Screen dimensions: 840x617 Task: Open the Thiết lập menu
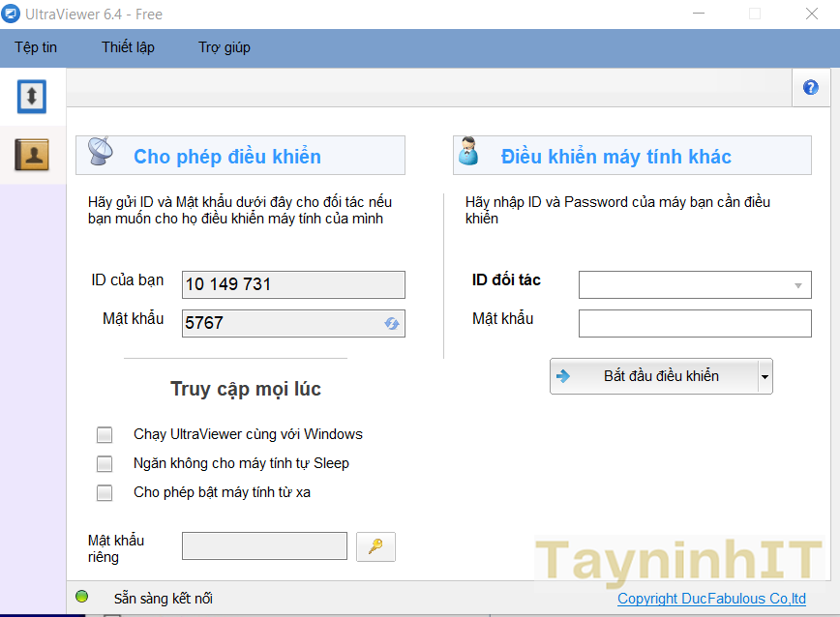tap(128, 47)
